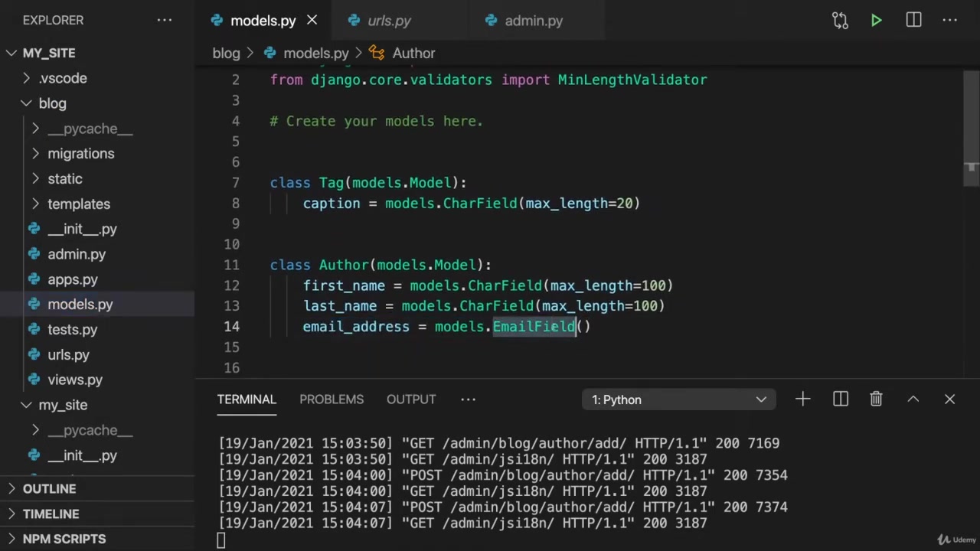Open the terminal selector dropdown 1: Python

coord(678,399)
